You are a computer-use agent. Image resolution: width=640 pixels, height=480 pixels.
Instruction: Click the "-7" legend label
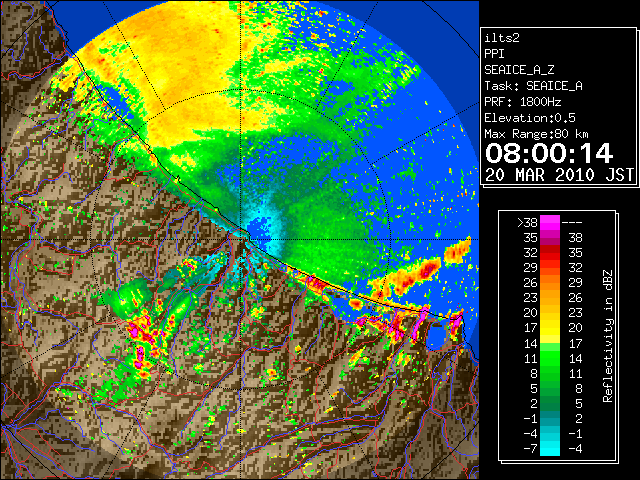pyautogui.click(x=530, y=449)
